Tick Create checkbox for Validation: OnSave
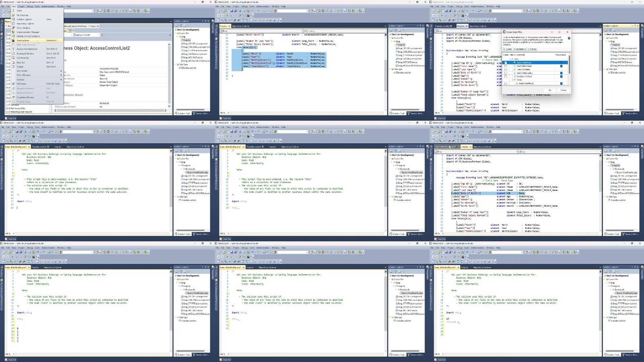 coord(506,77)
